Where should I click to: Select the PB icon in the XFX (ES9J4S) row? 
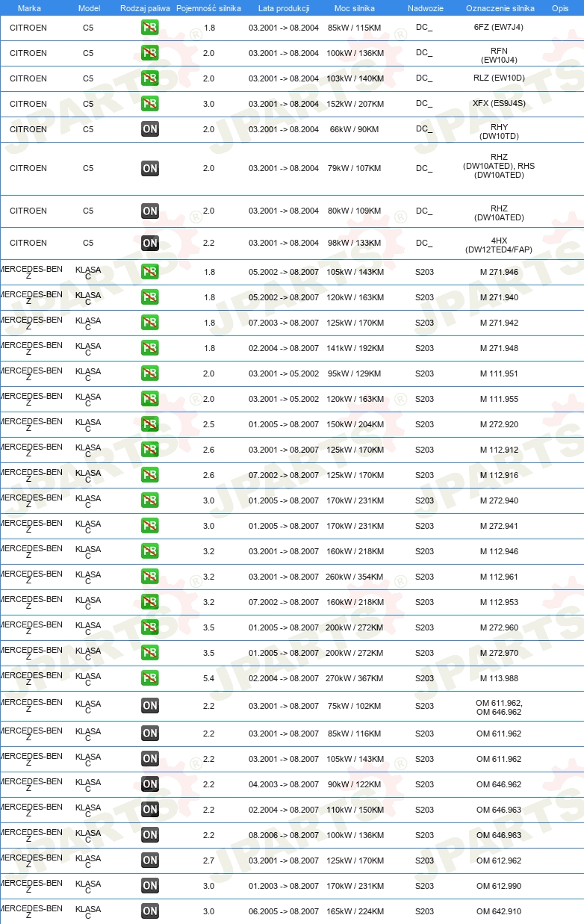tap(150, 104)
